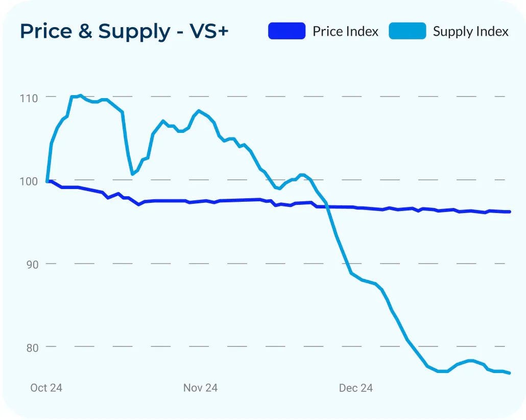Image resolution: width=526 pixels, height=420 pixels.
Task: Click the Supply Index light blue swatch
Action: tap(407, 31)
